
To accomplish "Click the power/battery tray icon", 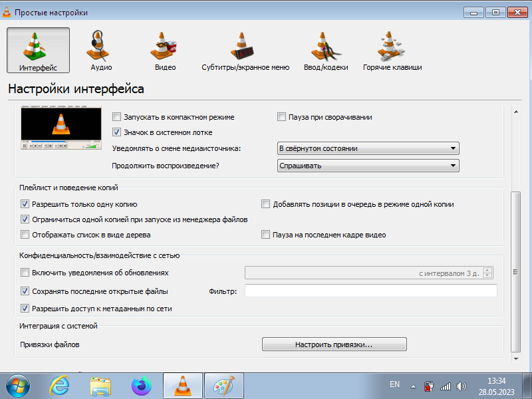I will [x=429, y=386].
